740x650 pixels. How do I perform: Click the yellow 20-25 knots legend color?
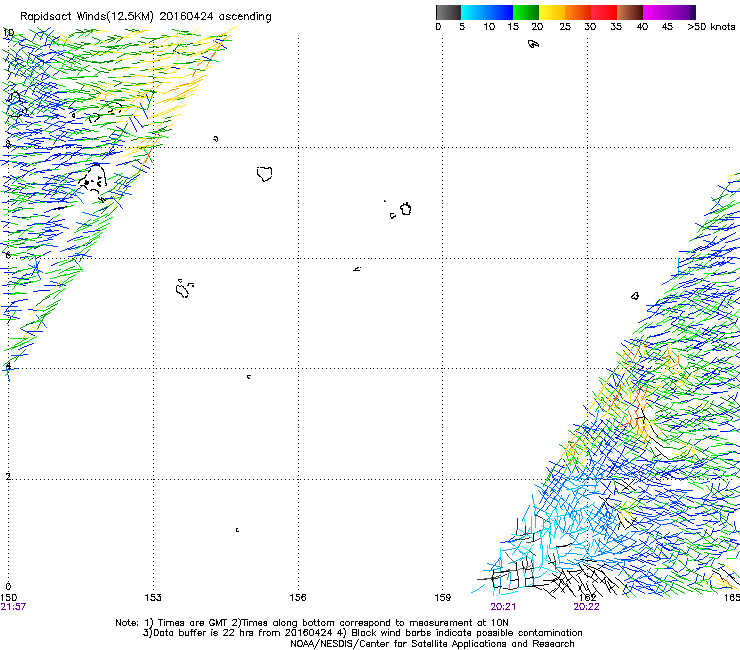[552, 12]
